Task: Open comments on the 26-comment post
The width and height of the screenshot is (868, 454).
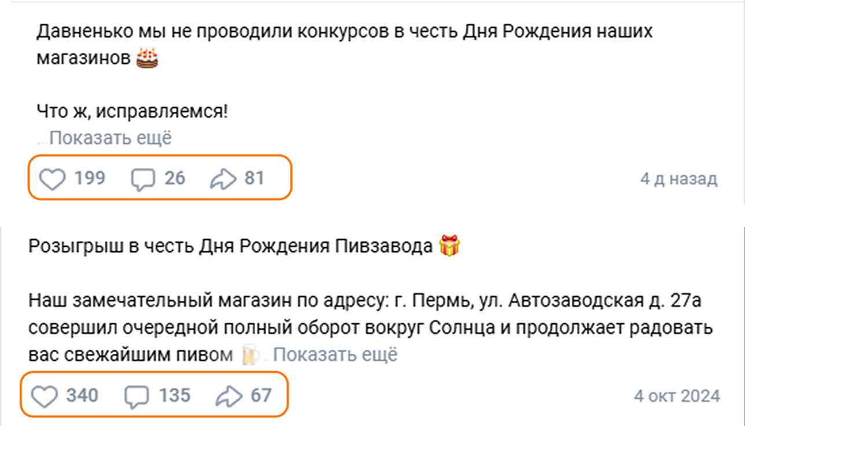Action: click(143, 179)
